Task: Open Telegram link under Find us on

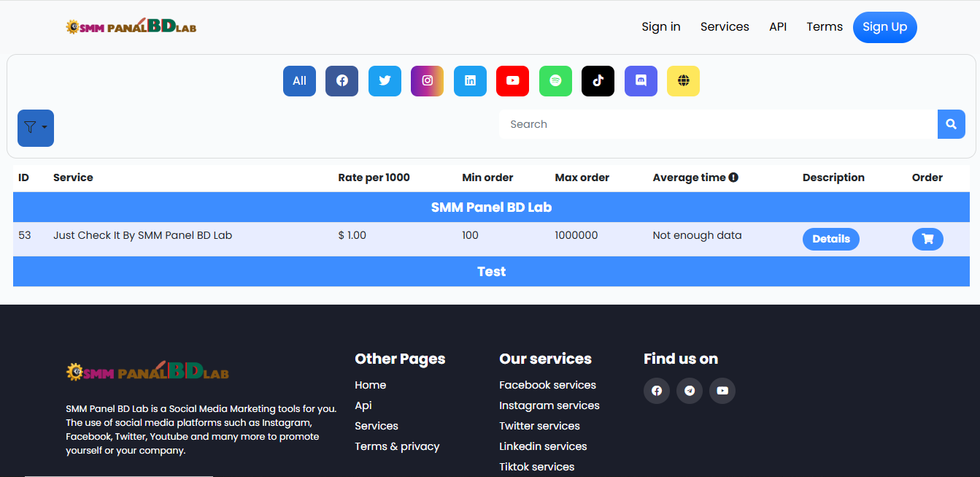Action: pyautogui.click(x=689, y=391)
